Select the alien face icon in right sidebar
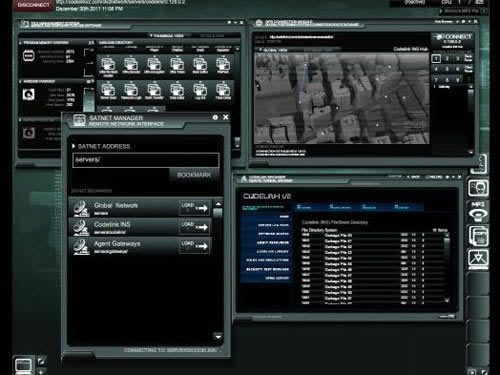The width and height of the screenshot is (500, 375). 478,188
